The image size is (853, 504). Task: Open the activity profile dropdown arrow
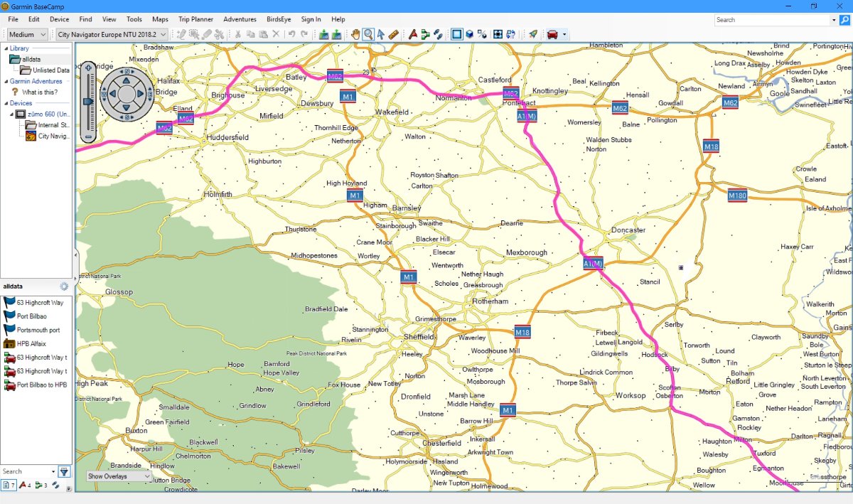[x=564, y=34]
